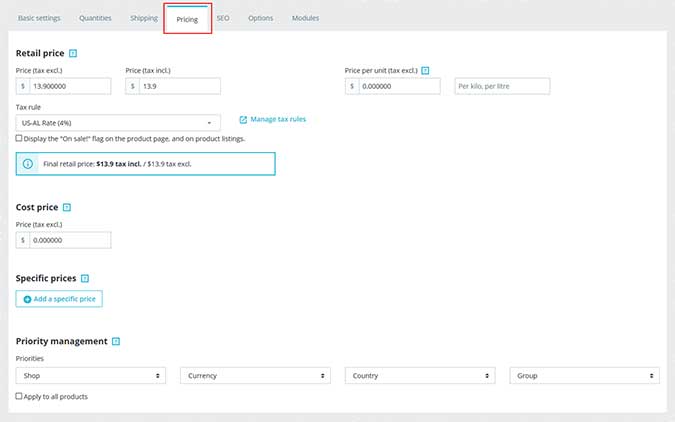Click the external link icon for tax rules

pyautogui.click(x=243, y=120)
